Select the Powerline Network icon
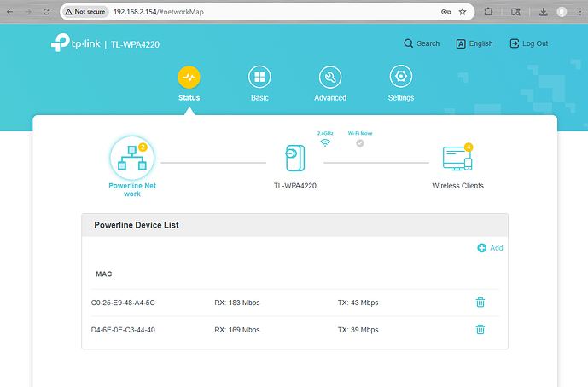The width and height of the screenshot is (588, 387). pyautogui.click(x=132, y=158)
